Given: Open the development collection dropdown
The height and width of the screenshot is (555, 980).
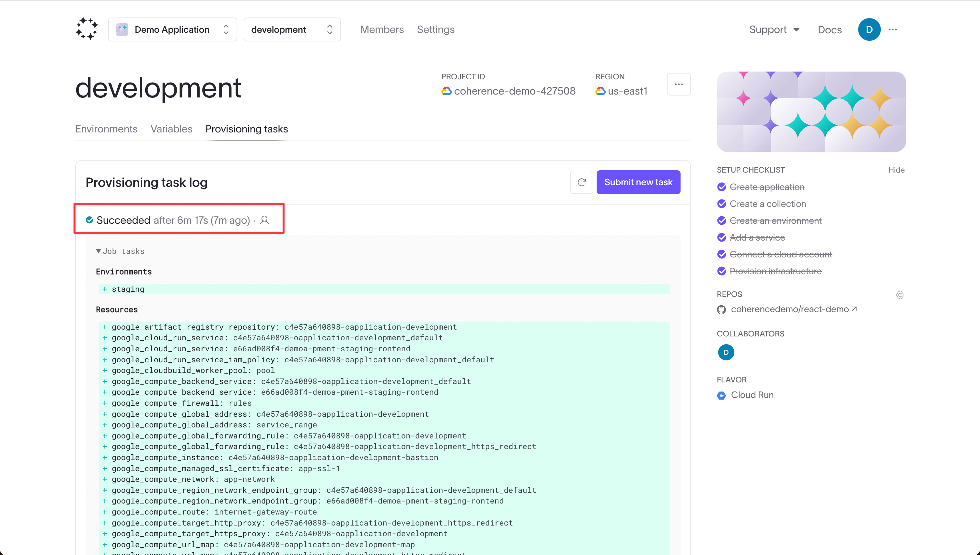Looking at the screenshot, I should coord(292,29).
